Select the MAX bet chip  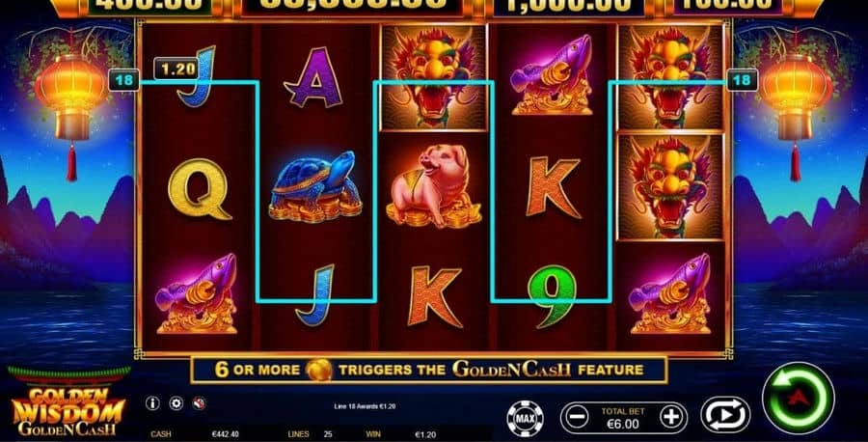point(525,418)
